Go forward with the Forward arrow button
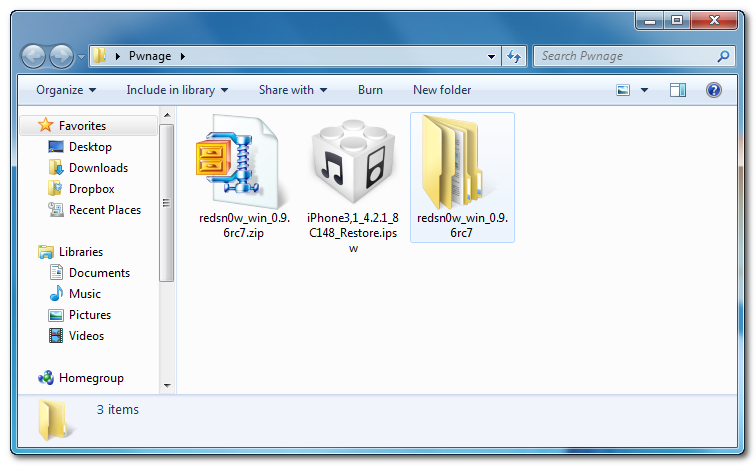Screen dimensions: 756x466 pyautogui.click(x=61, y=56)
